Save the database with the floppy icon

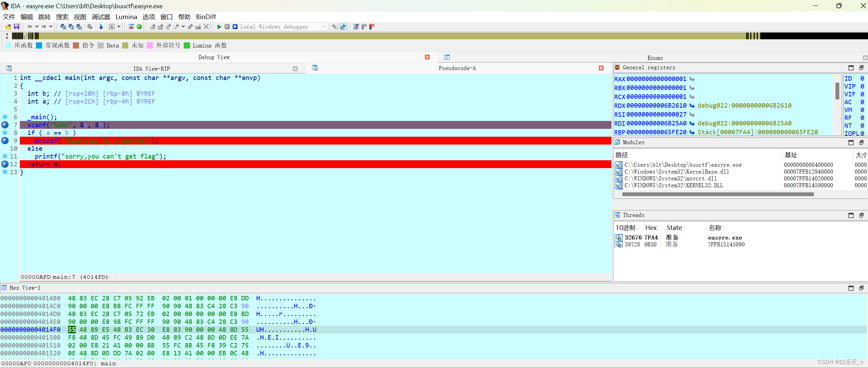16,27
